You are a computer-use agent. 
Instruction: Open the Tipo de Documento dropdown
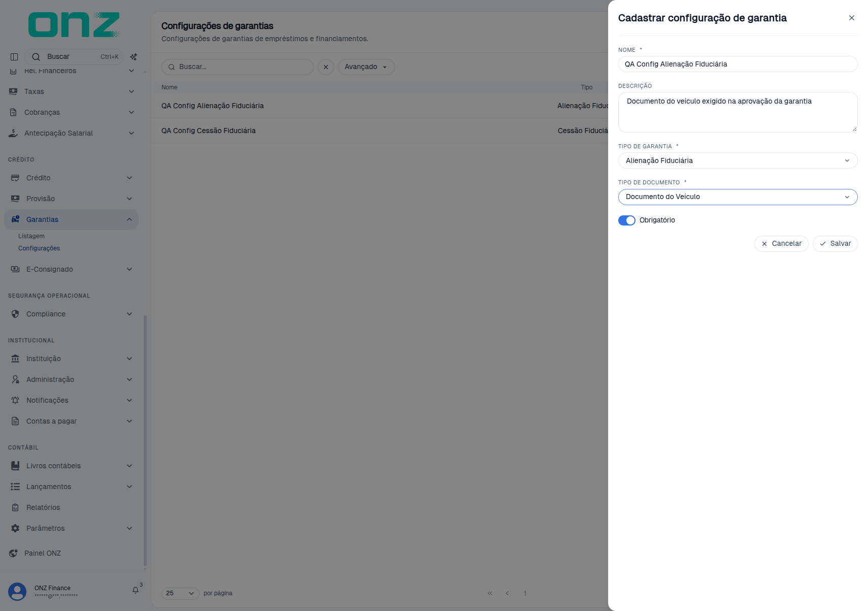click(x=738, y=197)
